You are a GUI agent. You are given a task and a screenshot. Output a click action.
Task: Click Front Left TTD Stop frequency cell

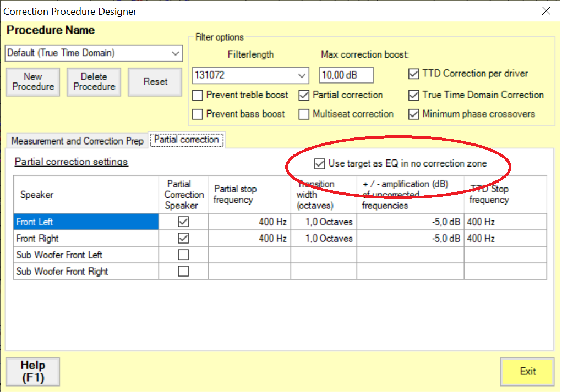pyautogui.click(x=505, y=222)
